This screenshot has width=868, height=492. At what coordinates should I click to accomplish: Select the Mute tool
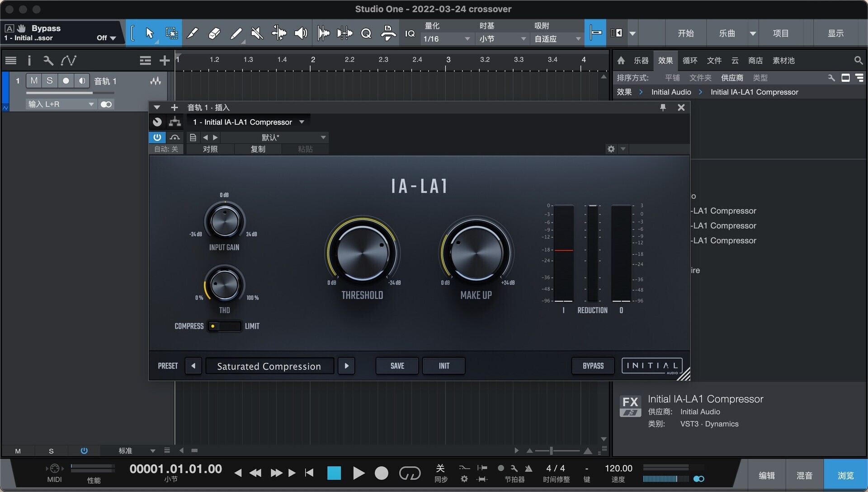click(x=257, y=33)
